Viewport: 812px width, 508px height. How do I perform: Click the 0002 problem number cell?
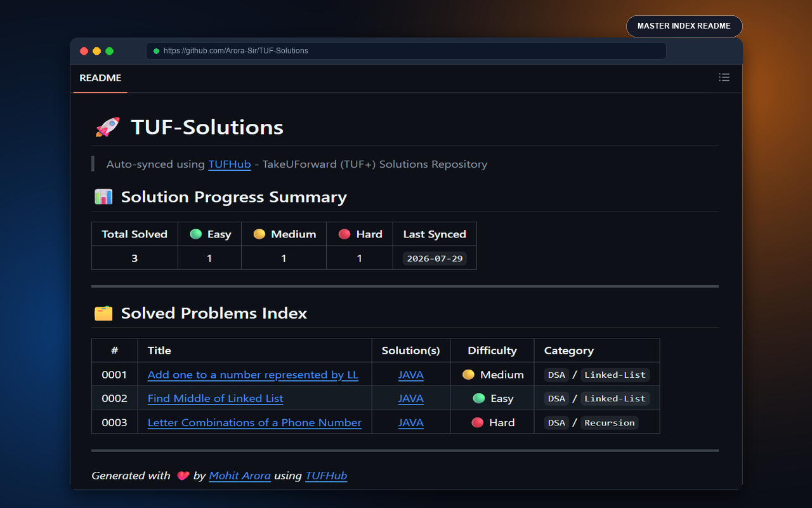pyautogui.click(x=115, y=399)
